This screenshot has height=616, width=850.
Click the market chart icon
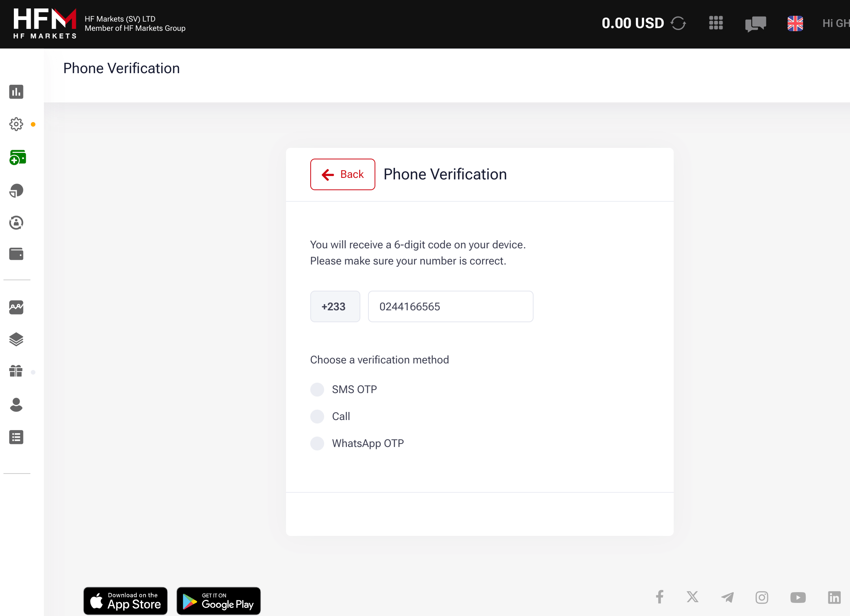click(16, 307)
